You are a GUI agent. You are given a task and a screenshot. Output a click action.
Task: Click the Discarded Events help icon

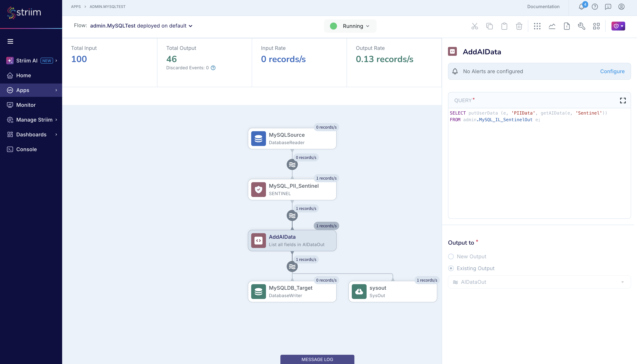tap(213, 68)
